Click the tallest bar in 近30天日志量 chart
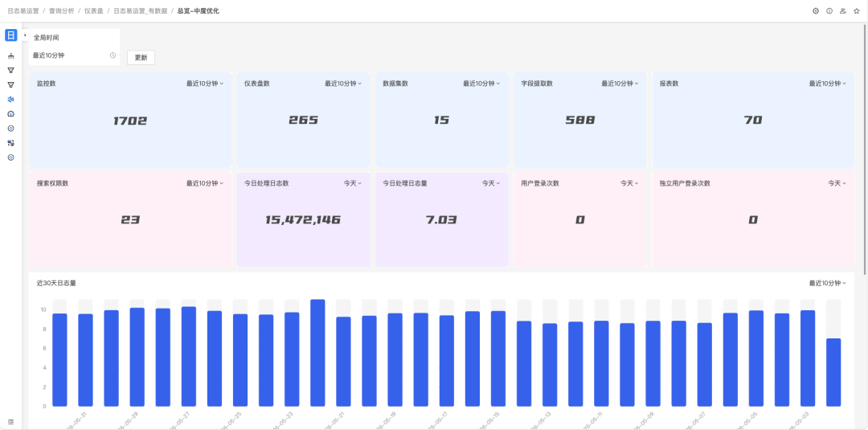 click(317, 353)
